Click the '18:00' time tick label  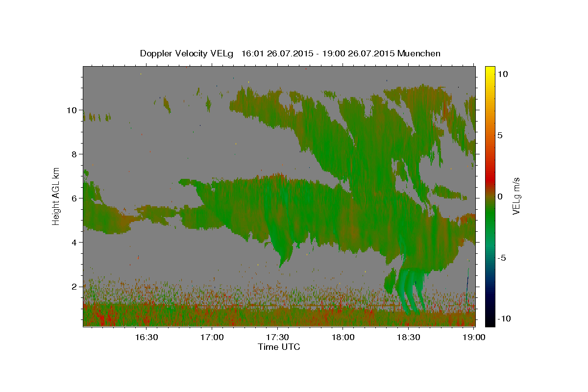click(x=343, y=337)
